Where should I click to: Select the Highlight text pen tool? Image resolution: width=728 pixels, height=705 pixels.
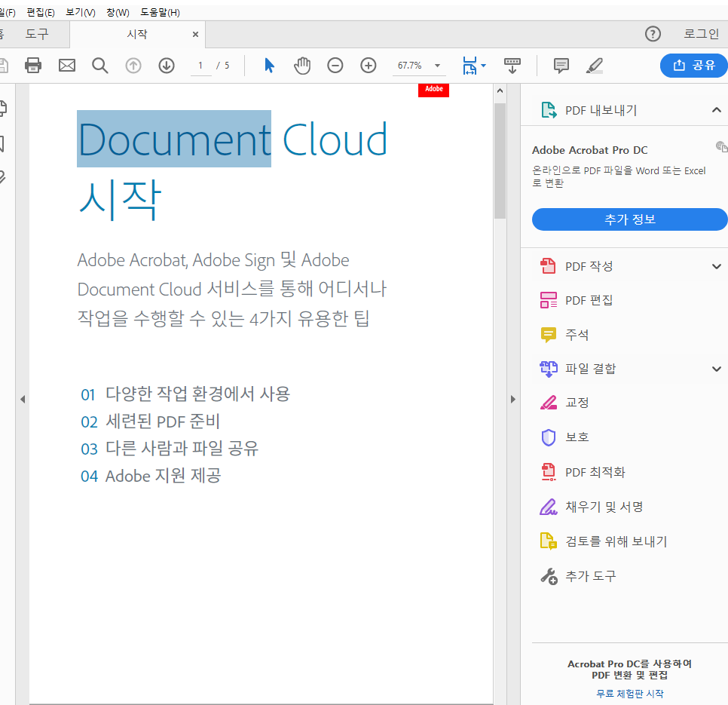click(x=595, y=66)
